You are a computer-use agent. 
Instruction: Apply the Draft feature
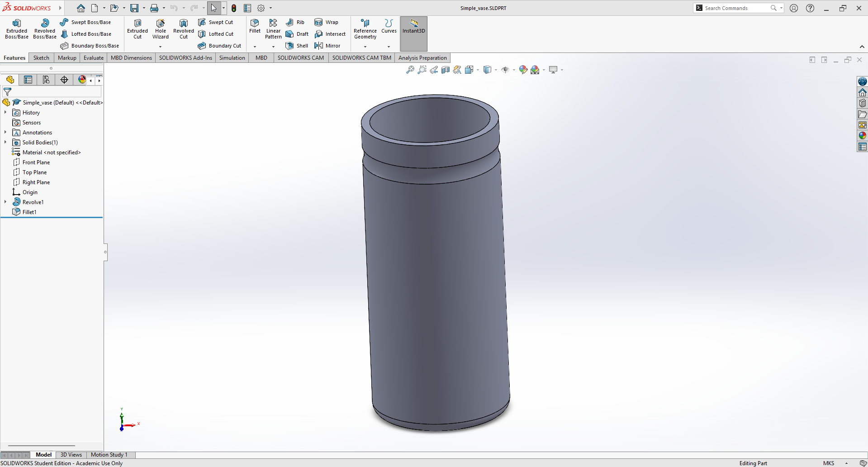297,34
